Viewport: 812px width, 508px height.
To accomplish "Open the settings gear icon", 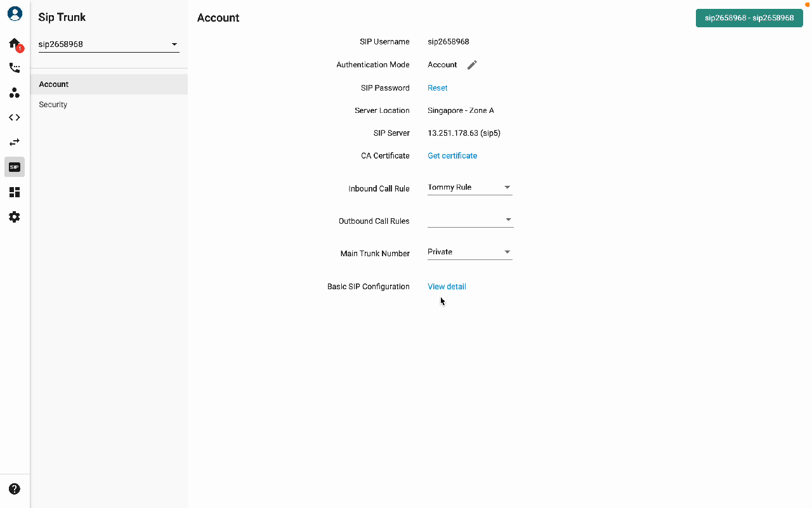I will pyautogui.click(x=15, y=217).
